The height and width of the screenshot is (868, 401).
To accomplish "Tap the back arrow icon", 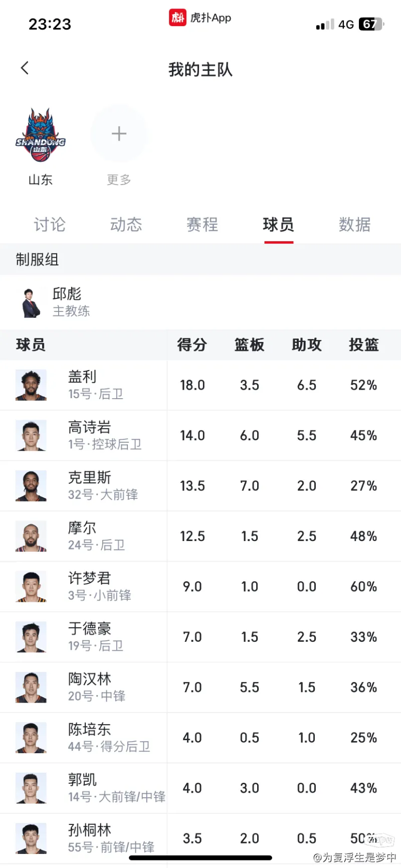I will click(x=25, y=68).
